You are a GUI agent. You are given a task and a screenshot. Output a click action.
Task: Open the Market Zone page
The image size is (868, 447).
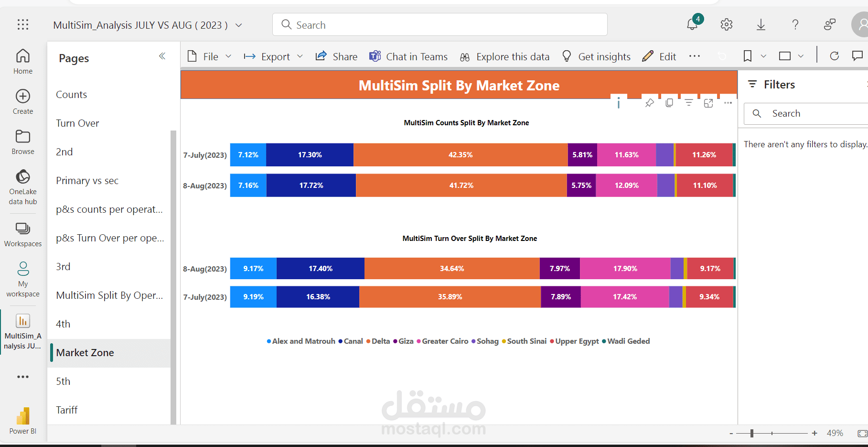(109, 353)
